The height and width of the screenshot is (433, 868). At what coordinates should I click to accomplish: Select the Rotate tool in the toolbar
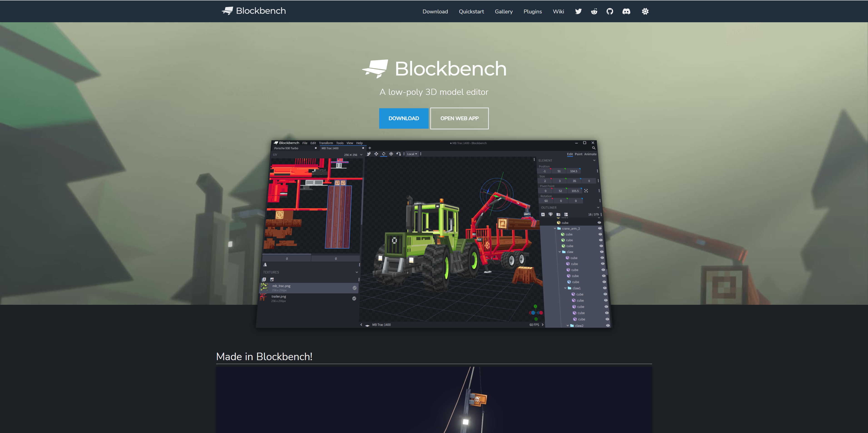[x=383, y=154]
